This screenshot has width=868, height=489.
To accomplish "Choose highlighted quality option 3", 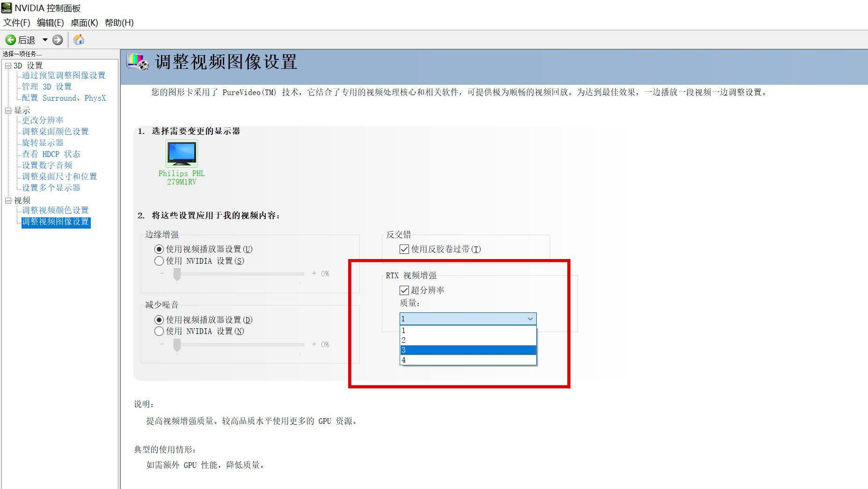I will [x=468, y=350].
